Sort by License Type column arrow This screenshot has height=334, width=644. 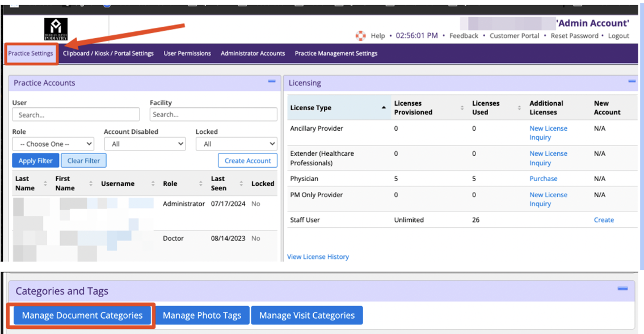[384, 107]
